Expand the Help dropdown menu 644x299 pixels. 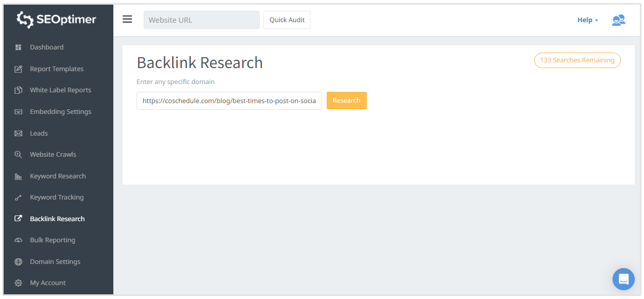click(587, 20)
